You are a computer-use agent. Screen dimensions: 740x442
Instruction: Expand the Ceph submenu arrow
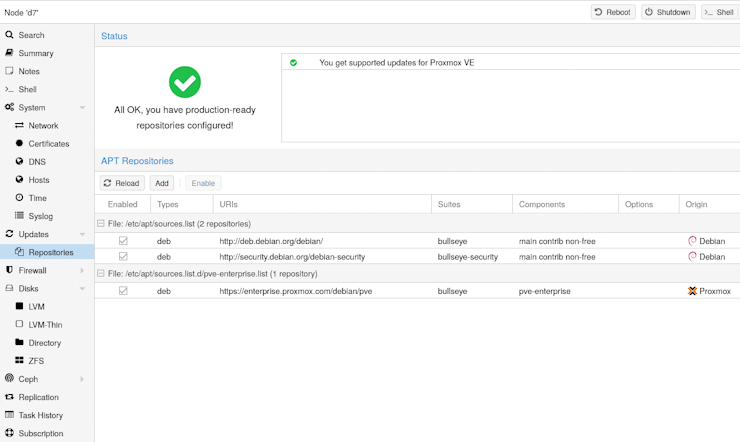coord(82,379)
